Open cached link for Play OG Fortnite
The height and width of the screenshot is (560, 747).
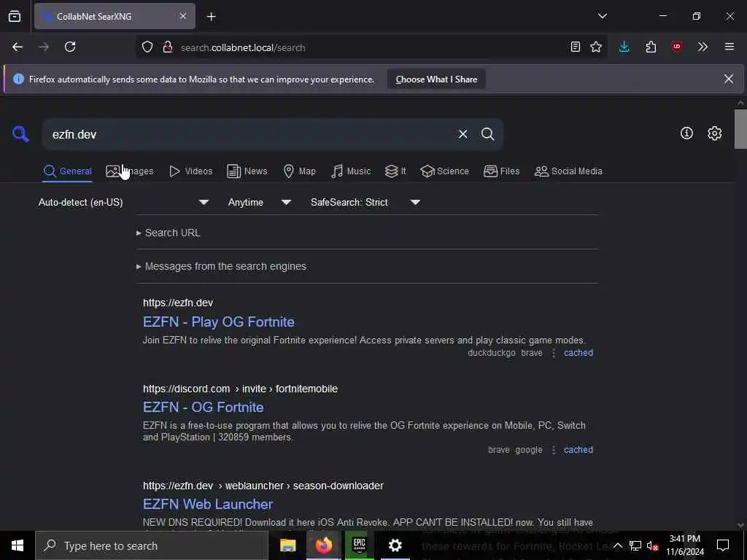[578, 353]
